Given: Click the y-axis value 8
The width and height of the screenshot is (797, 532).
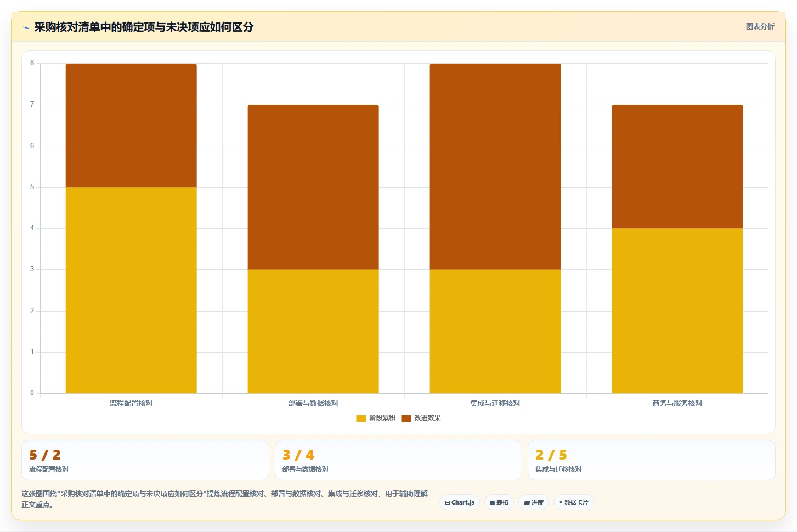Looking at the screenshot, I should [x=32, y=63].
